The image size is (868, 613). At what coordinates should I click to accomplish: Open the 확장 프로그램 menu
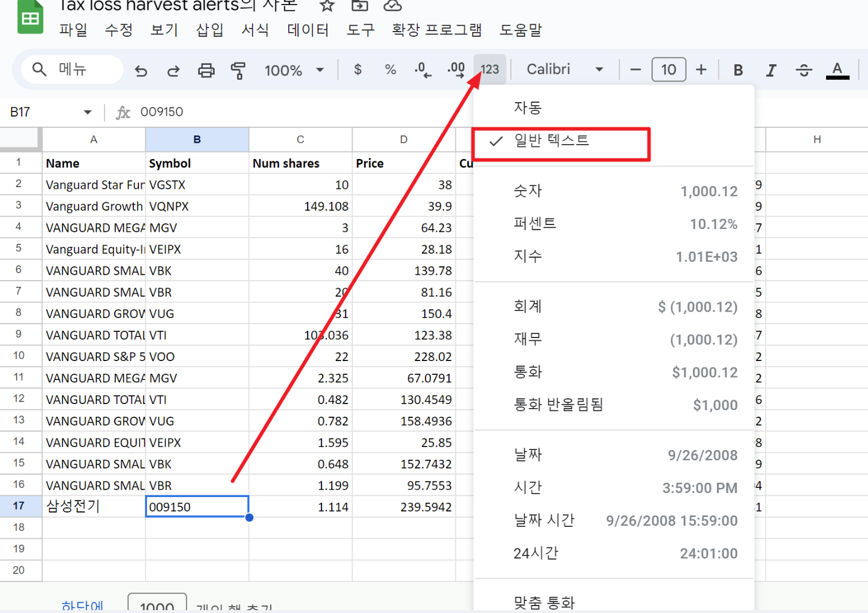point(437,30)
